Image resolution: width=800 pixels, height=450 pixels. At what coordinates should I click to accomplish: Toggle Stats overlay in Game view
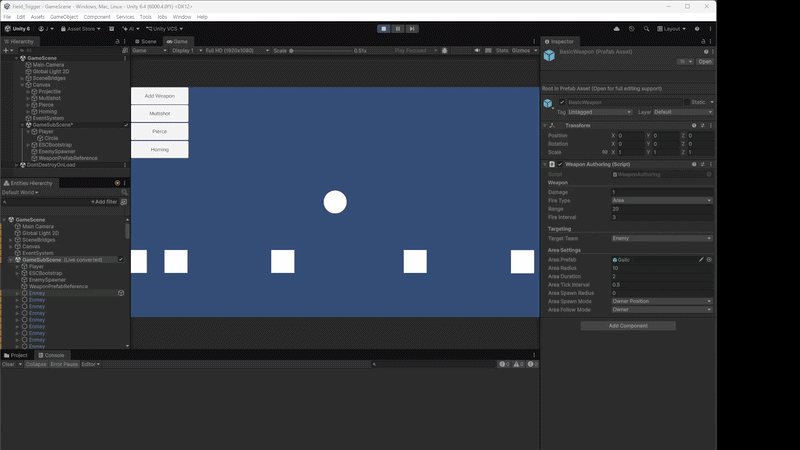[502, 51]
